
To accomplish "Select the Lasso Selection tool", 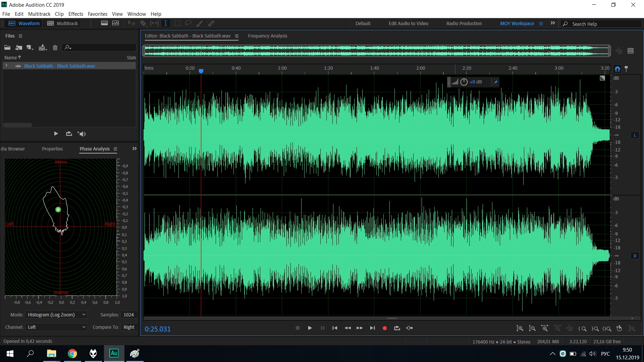I will pos(188,23).
